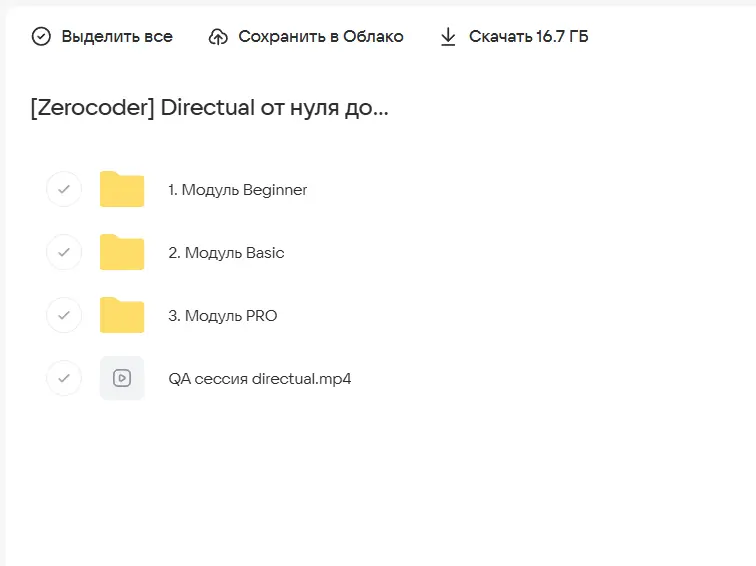Click the cloud upload icon

tap(218, 37)
